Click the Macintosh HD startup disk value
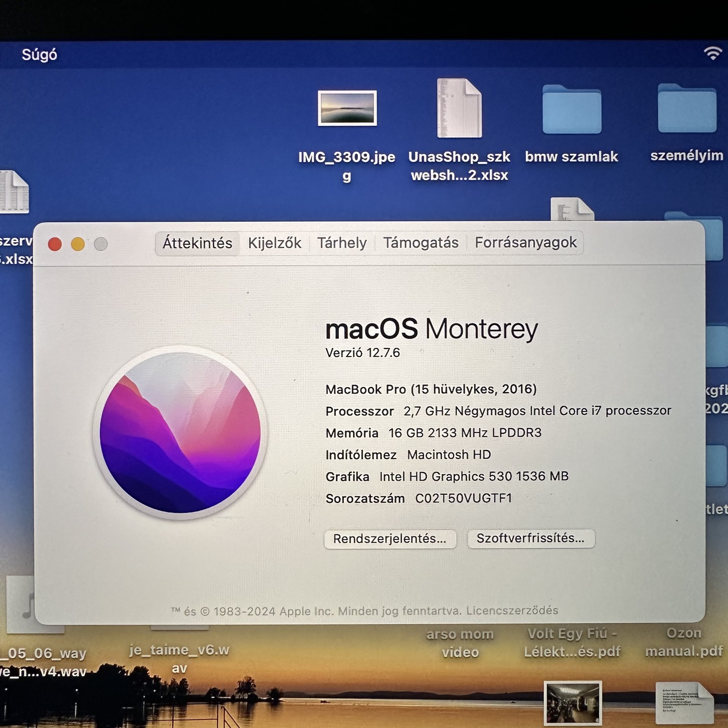The width and height of the screenshot is (728, 728). (449, 455)
